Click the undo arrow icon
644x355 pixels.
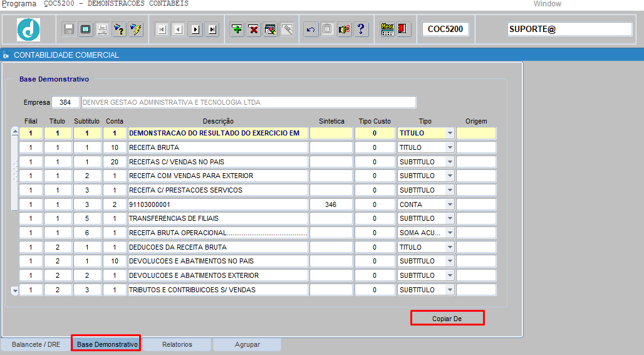[311, 29]
